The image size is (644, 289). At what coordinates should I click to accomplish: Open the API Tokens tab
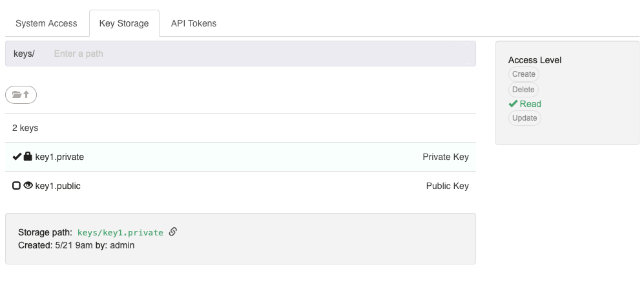coord(193,23)
